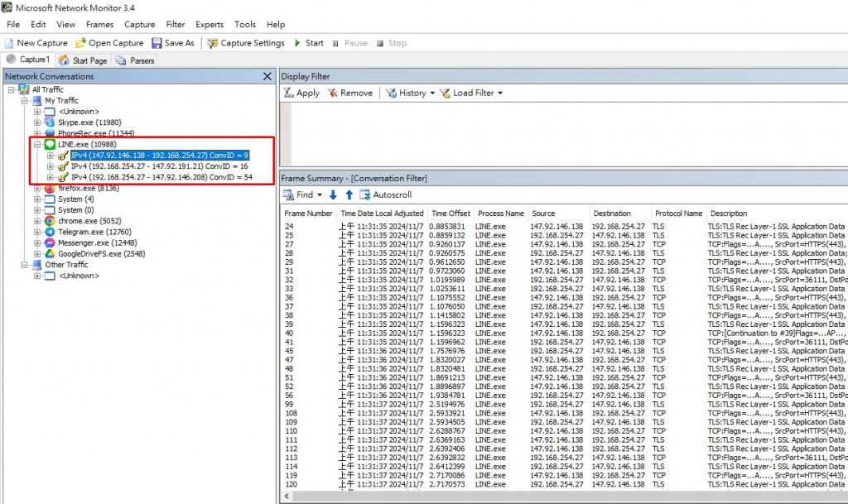This screenshot has width=848, height=504.
Task: Collapse the My Traffic node
Action: tap(24, 100)
